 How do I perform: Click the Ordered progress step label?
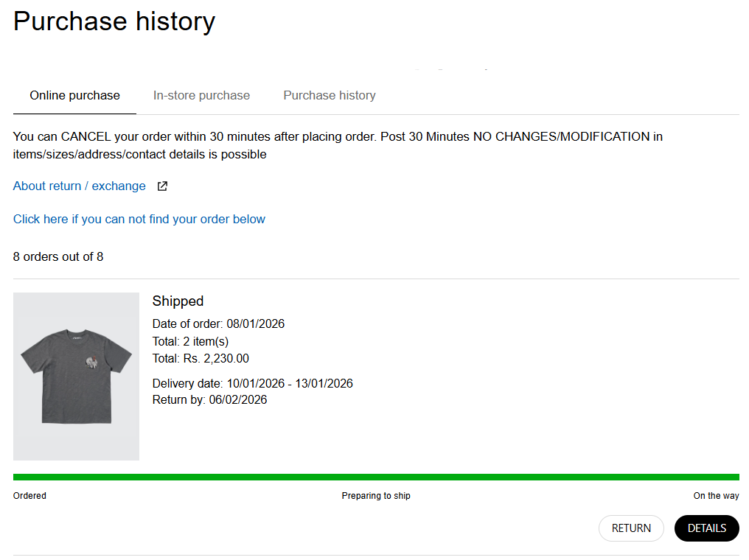coord(29,496)
